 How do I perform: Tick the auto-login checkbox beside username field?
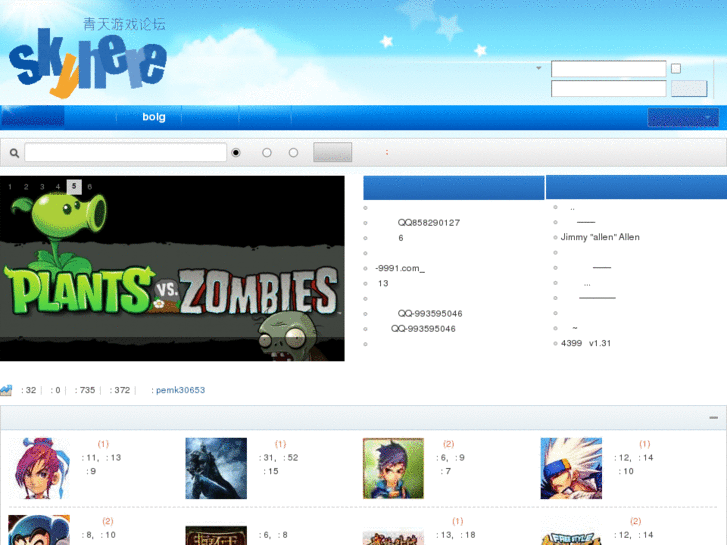tap(676, 69)
